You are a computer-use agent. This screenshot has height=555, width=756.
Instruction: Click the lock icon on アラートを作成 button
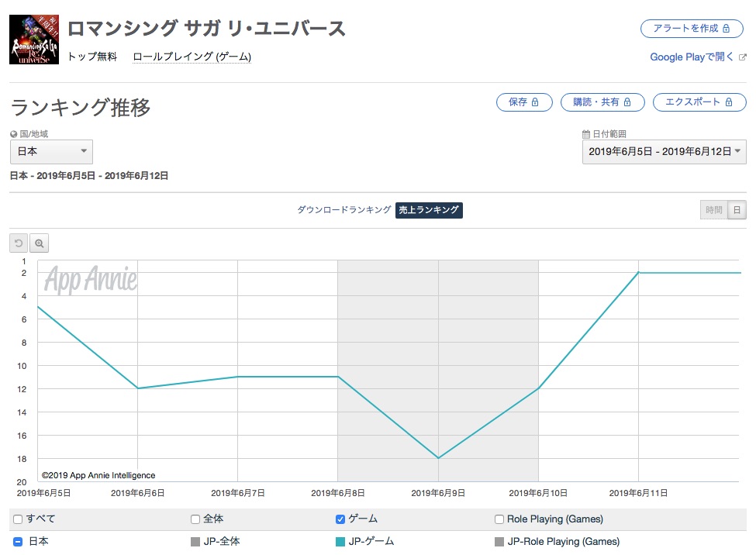726,29
